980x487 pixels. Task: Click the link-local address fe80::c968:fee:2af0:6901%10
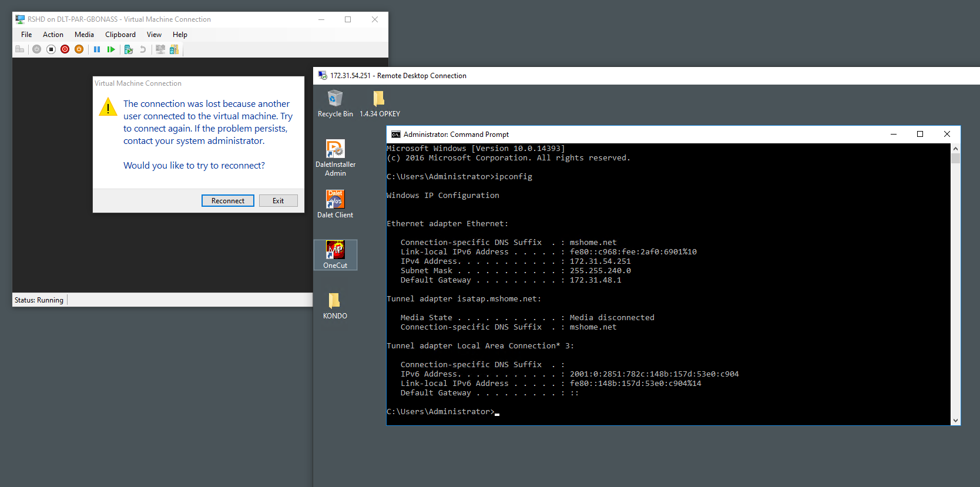click(633, 252)
